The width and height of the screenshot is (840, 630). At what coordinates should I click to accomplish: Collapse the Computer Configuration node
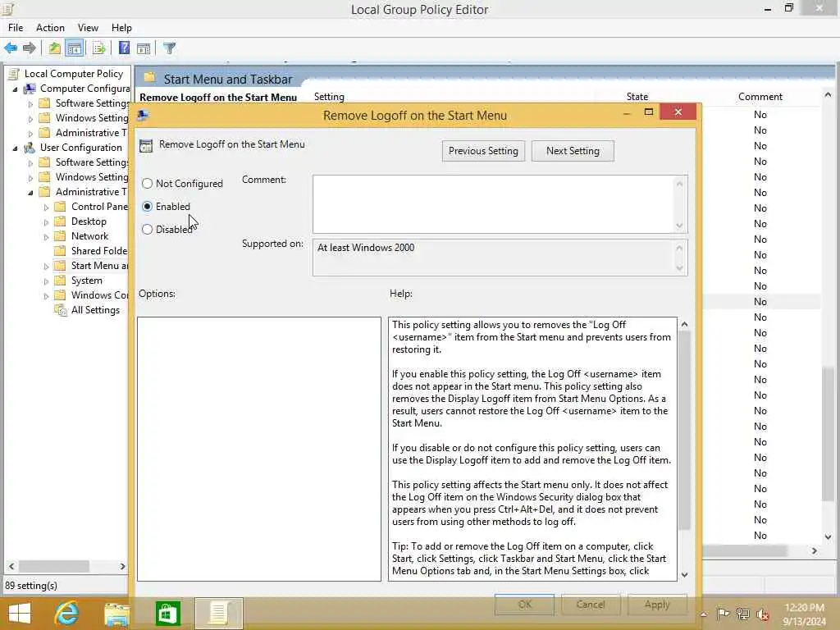(15, 89)
